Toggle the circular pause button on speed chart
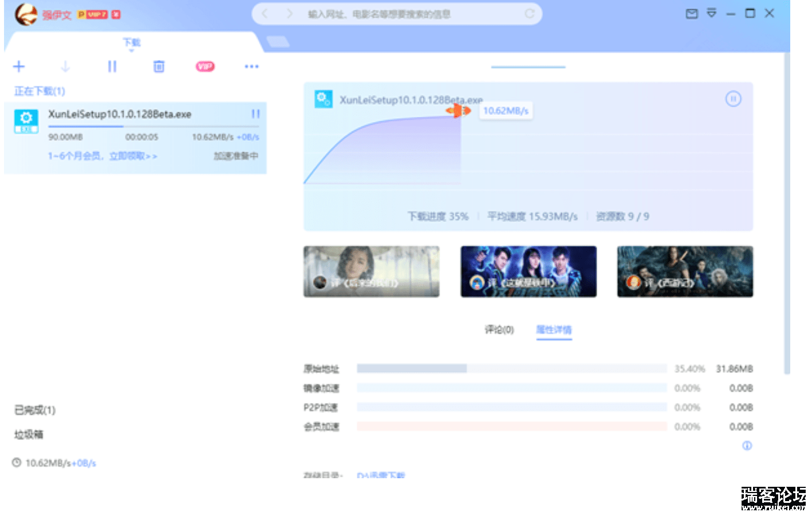The image size is (812, 516). [x=733, y=99]
